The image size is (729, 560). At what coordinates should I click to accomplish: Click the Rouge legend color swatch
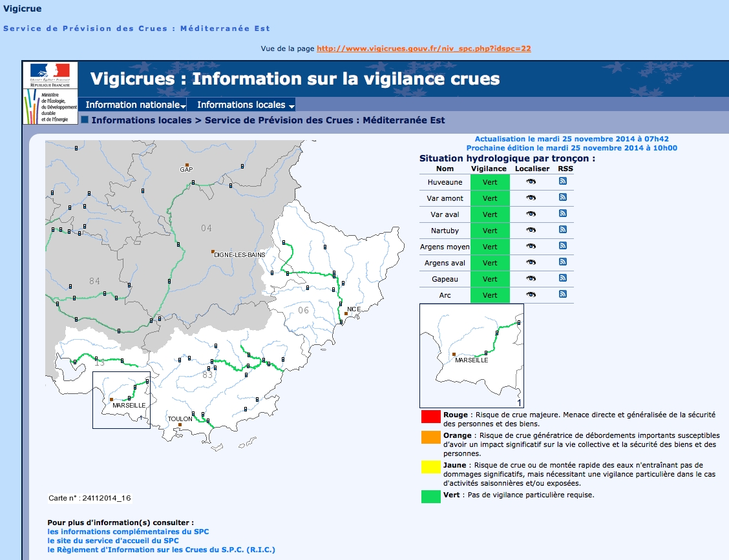[x=431, y=417]
